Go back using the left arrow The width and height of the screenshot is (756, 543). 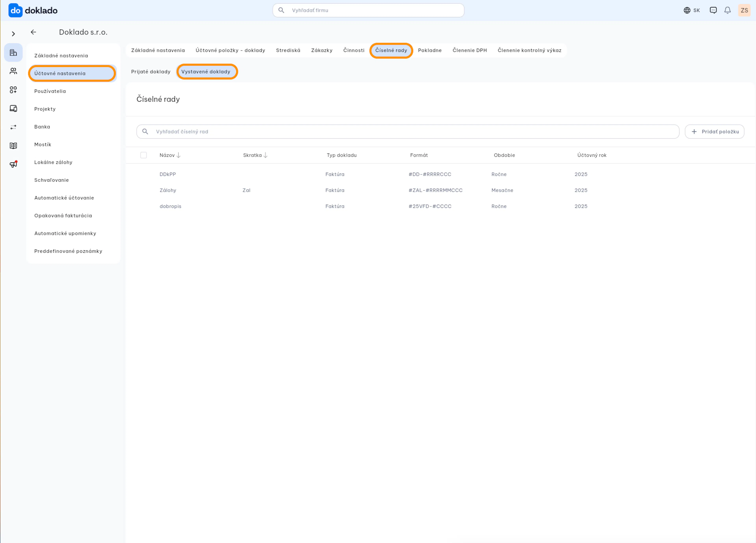(x=33, y=32)
